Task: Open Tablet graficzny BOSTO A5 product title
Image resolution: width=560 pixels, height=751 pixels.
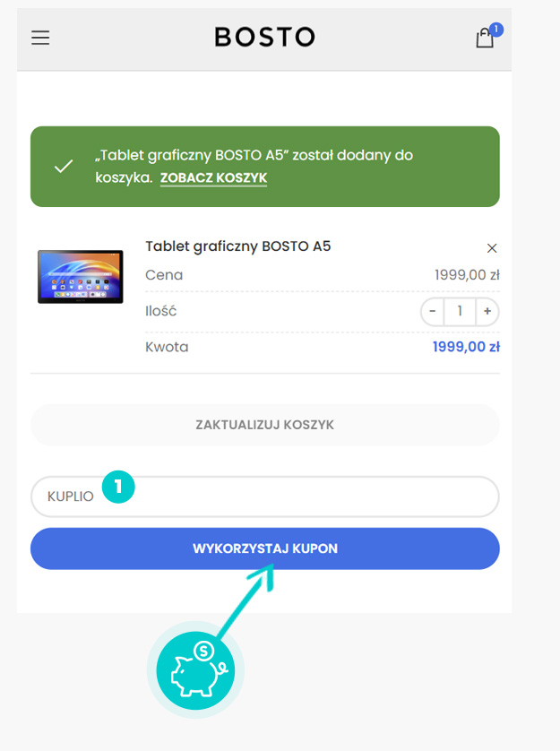Action: 238,246
